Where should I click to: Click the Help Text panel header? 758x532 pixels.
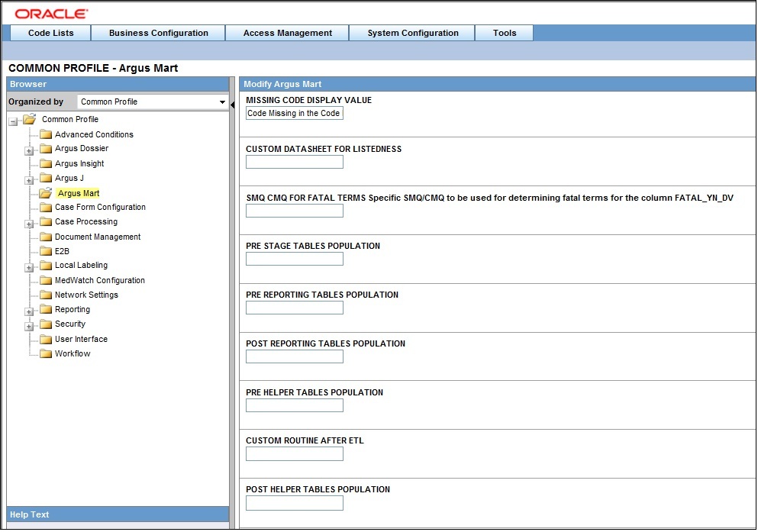(x=118, y=514)
